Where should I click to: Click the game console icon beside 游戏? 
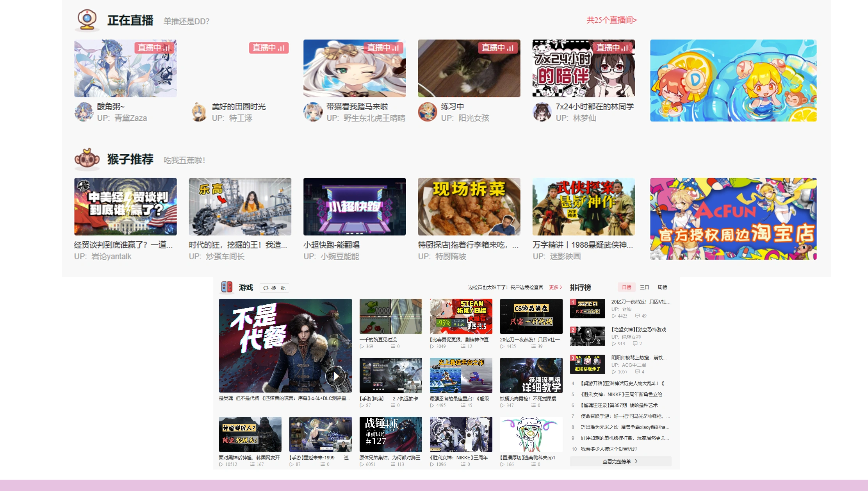click(226, 287)
